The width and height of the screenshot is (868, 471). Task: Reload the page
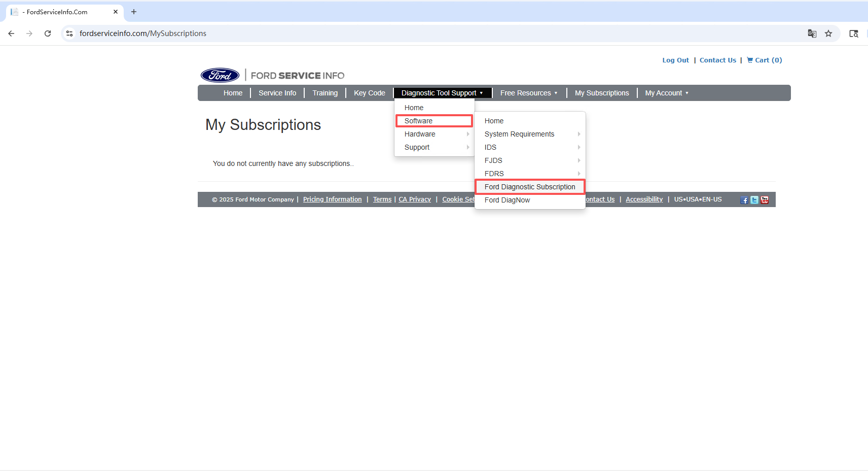pos(48,33)
